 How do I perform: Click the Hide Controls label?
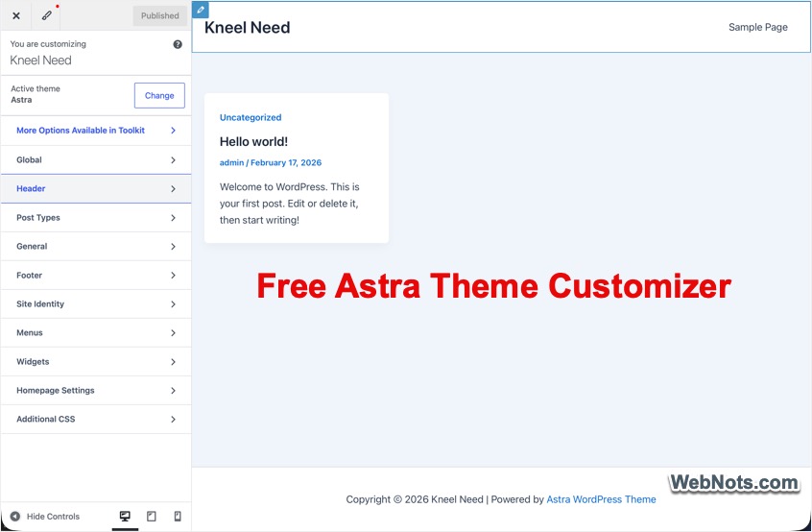(54, 517)
